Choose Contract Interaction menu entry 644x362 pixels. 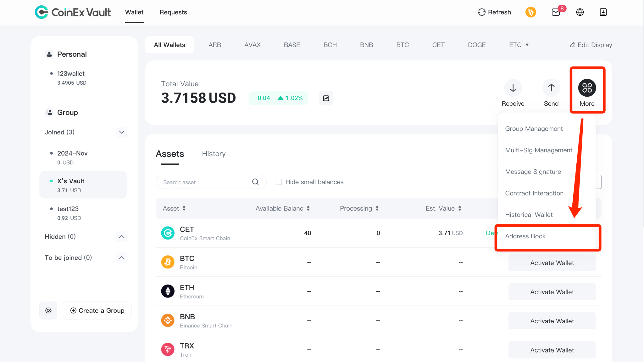[x=534, y=193]
